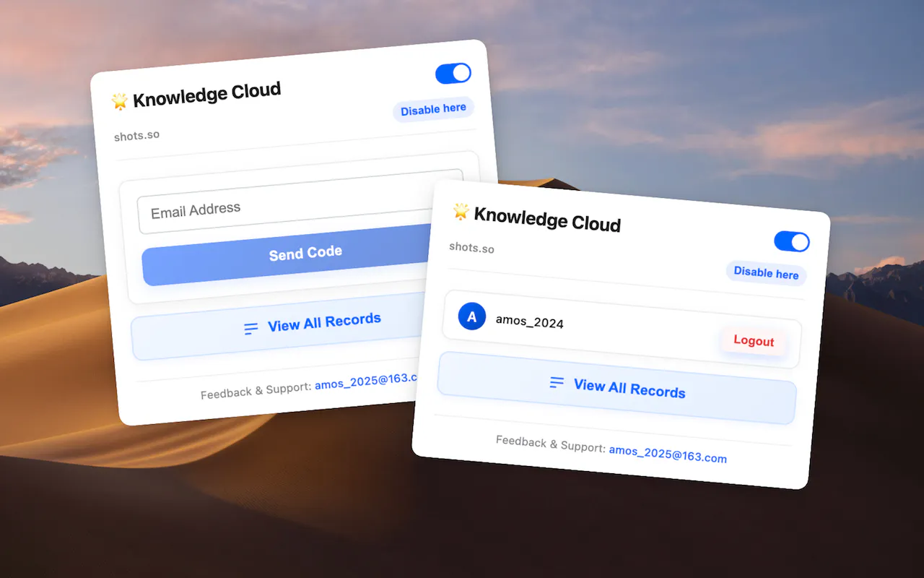Click the amos_2024 username text
This screenshot has width=924, height=578.
(529, 322)
